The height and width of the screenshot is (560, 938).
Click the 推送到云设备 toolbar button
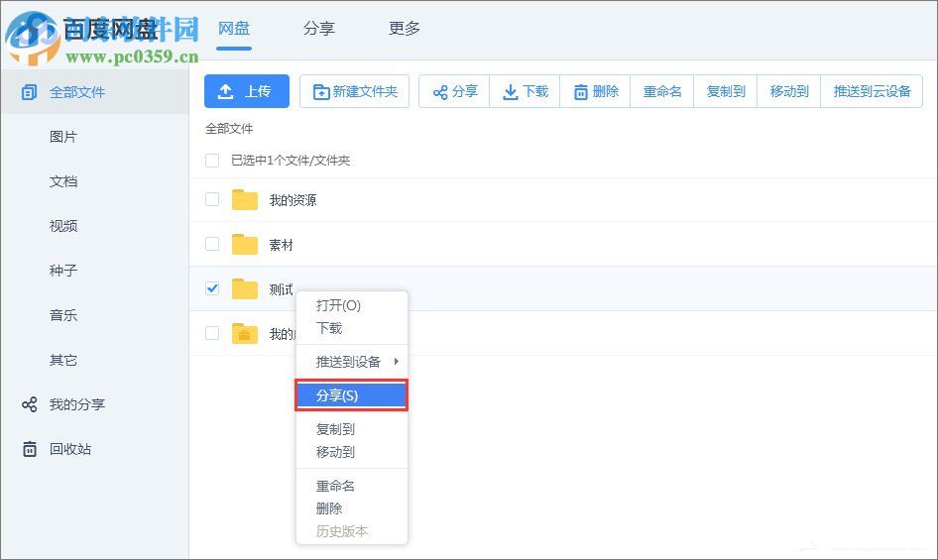click(872, 91)
